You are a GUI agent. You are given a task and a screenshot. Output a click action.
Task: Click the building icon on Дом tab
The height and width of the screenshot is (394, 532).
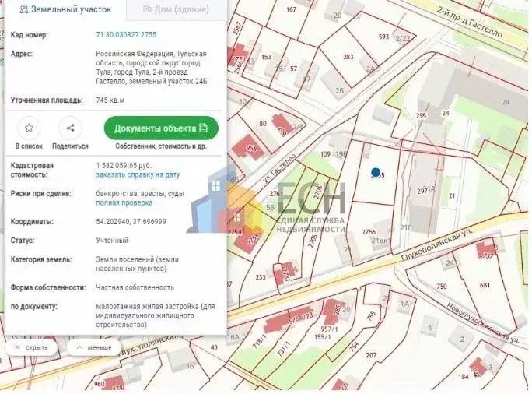(x=147, y=9)
